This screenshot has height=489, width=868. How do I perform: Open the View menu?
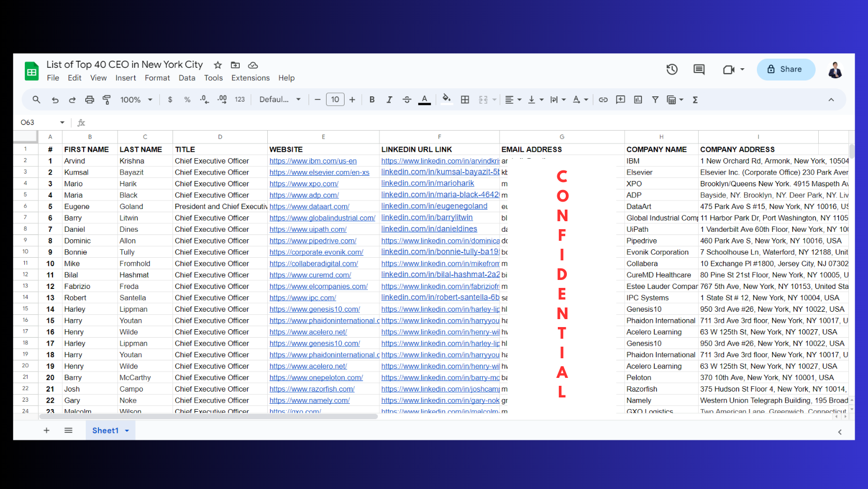coord(98,78)
